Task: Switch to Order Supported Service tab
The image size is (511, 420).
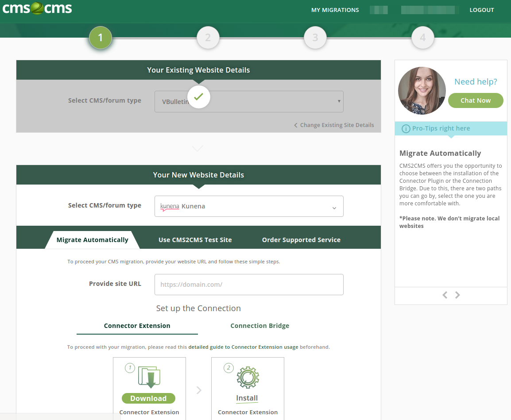Action: [301, 240]
